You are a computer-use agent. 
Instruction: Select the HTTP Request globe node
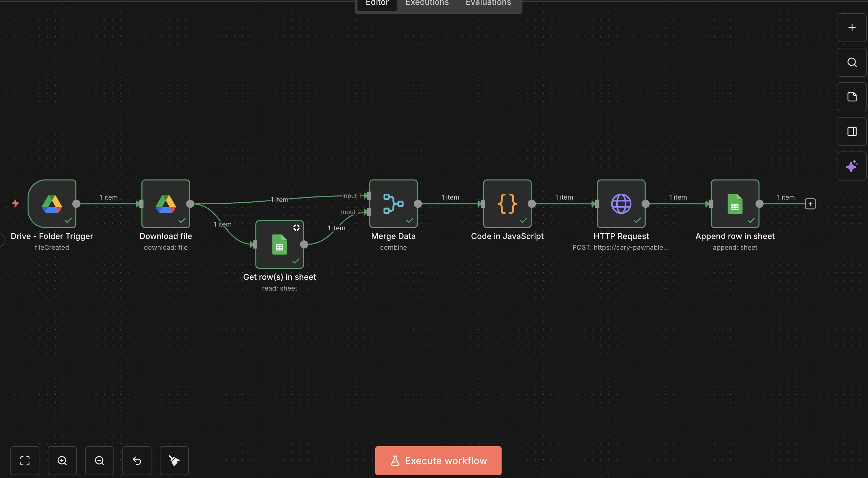[x=621, y=203]
